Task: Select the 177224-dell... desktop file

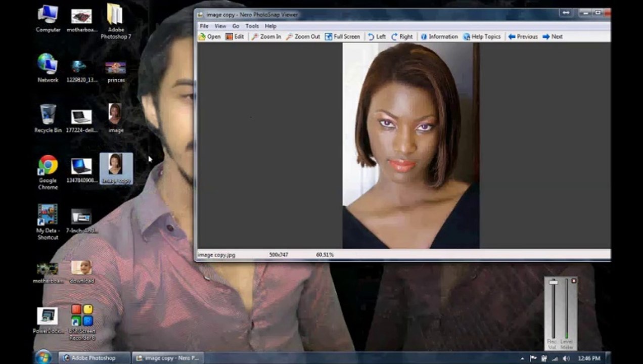Action: click(81, 121)
